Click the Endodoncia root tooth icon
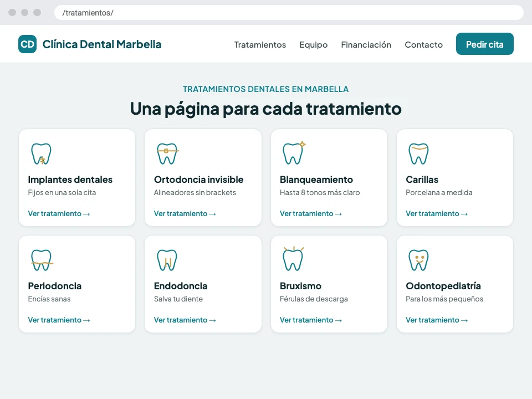Screen dimensions: 532x399 [x=167, y=260]
